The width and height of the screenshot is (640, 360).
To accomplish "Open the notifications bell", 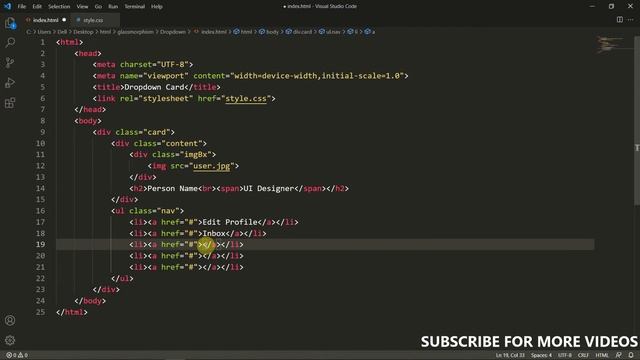I will [631, 355].
